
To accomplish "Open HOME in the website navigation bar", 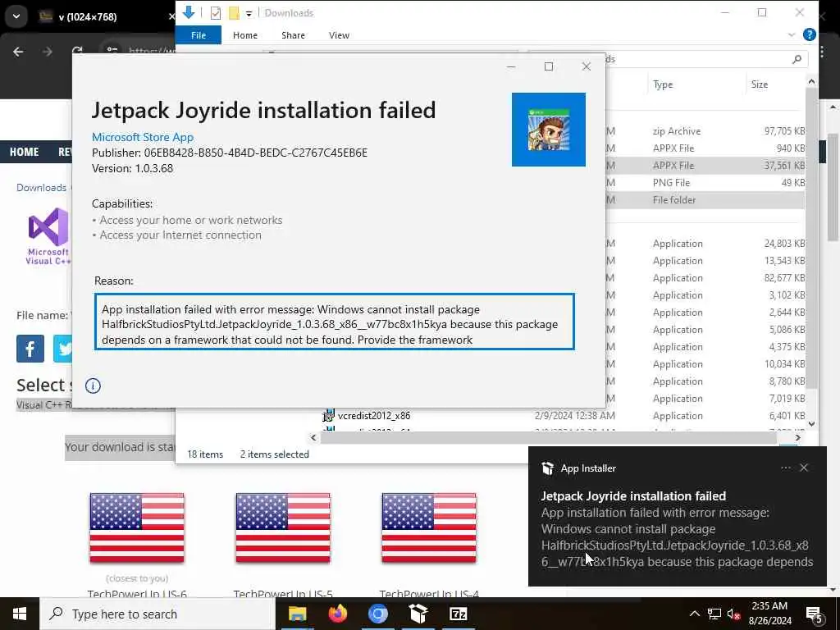I will pos(24,152).
